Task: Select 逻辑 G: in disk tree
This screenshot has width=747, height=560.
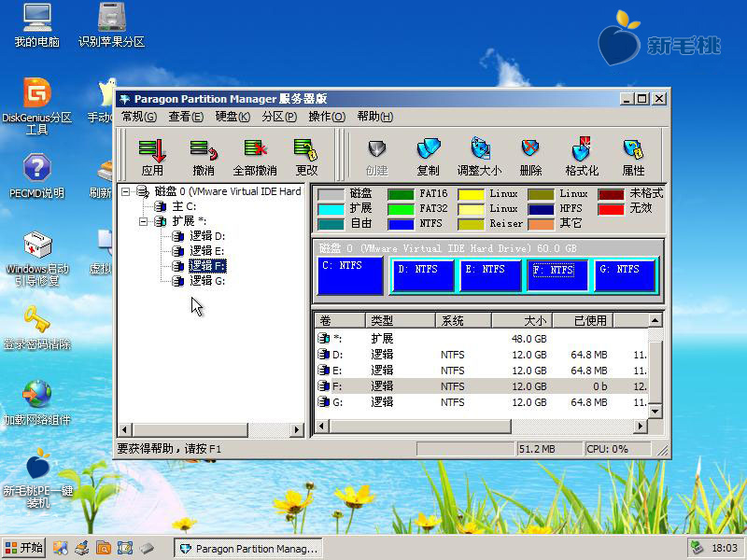Action: pyautogui.click(x=207, y=281)
